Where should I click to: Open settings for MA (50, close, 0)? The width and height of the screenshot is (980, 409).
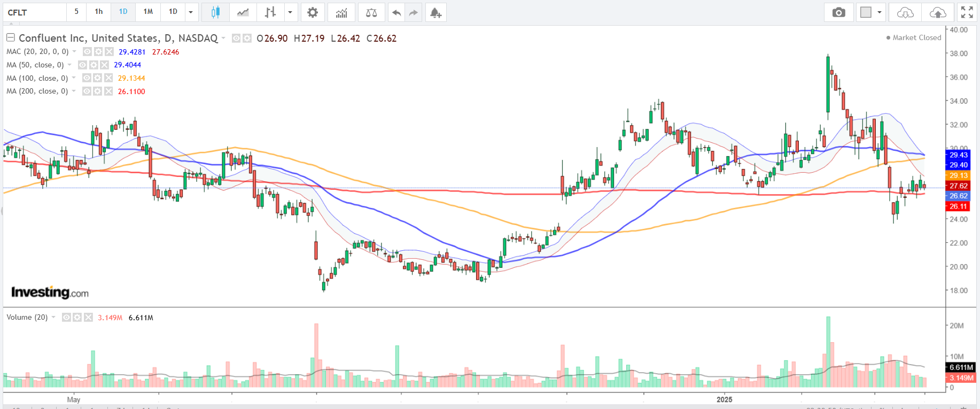tap(94, 65)
